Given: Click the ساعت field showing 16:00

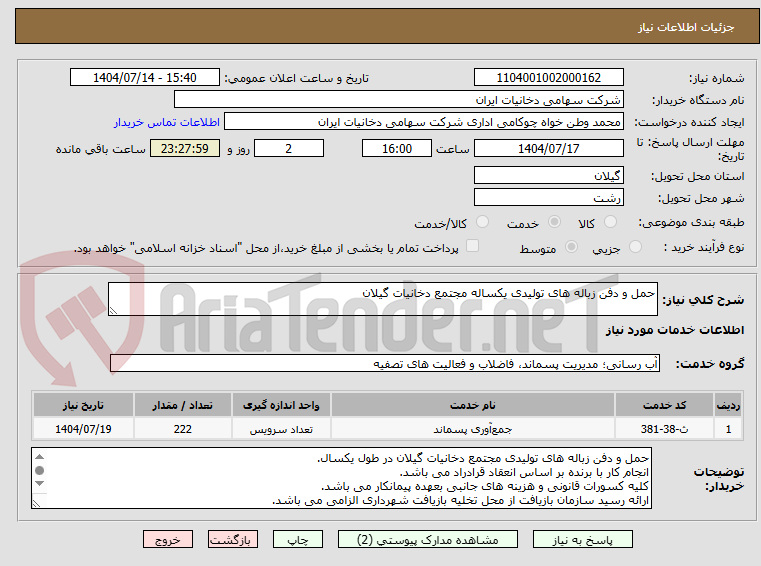Looking at the screenshot, I should (x=397, y=148).
